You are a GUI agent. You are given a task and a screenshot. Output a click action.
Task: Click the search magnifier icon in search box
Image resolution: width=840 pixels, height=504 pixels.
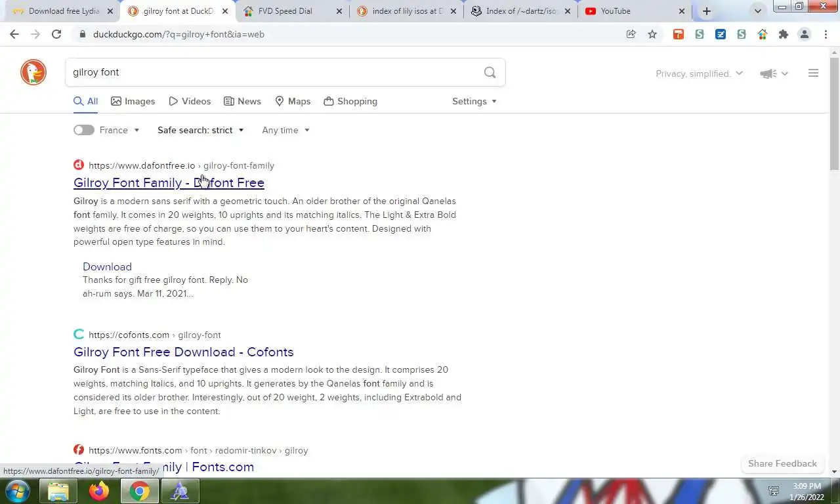tap(490, 72)
